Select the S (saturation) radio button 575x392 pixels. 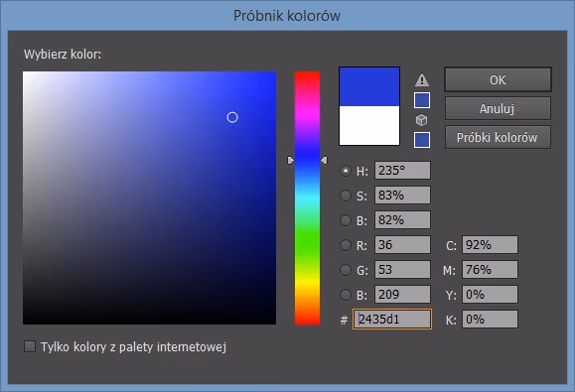click(345, 196)
